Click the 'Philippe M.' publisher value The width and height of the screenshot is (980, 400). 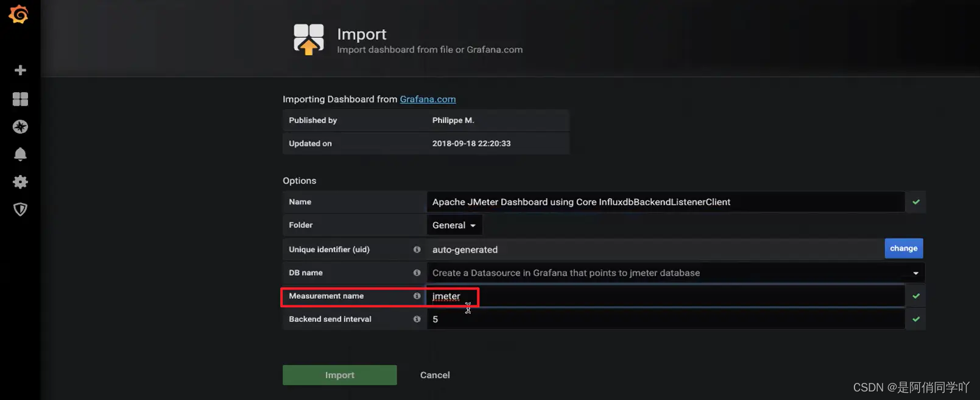pyautogui.click(x=453, y=120)
